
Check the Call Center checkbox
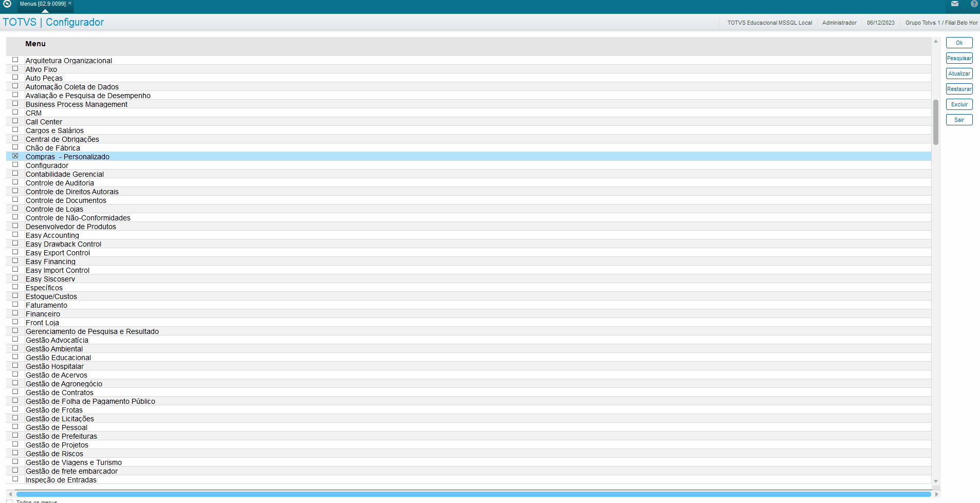click(15, 121)
